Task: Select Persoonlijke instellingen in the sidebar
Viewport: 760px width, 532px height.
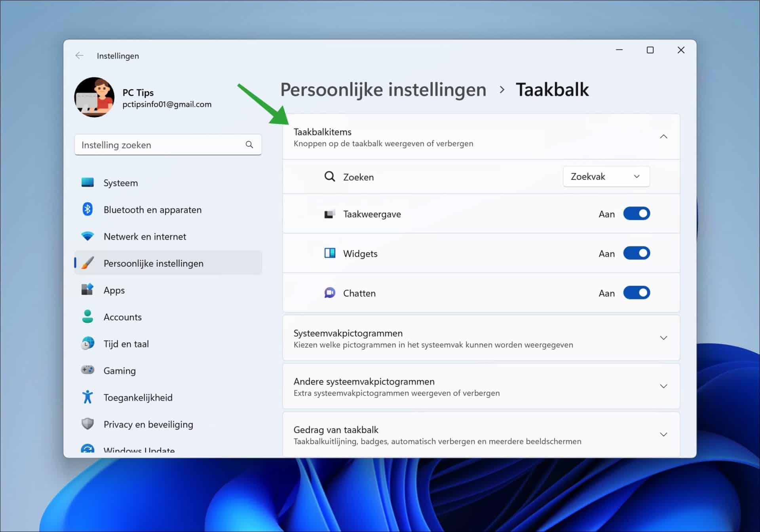Action: pyautogui.click(x=154, y=263)
